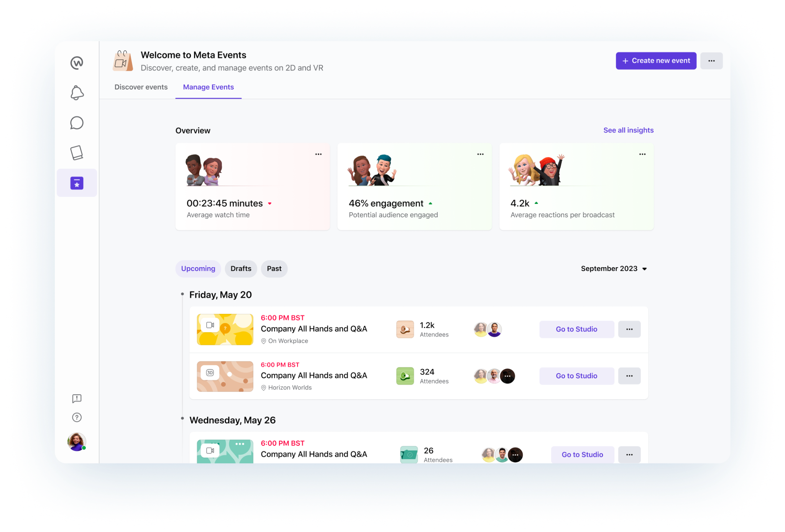Click the location pin by On Workplace
This screenshot has height=532, width=785.
tap(263, 341)
